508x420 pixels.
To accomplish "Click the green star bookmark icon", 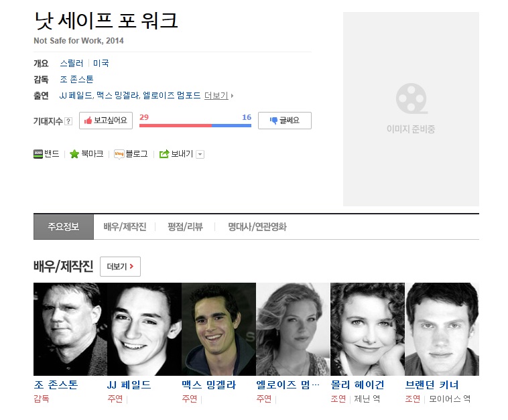I will coord(74,154).
